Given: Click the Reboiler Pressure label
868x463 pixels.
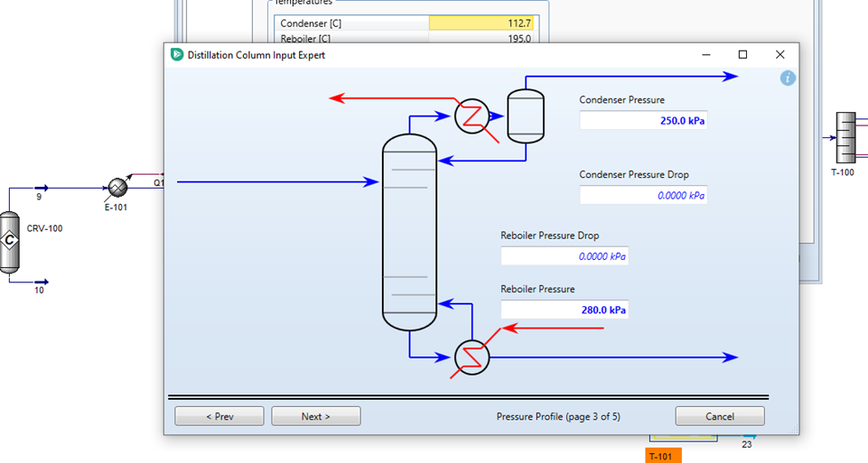Looking at the screenshot, I should click(538, 289).
